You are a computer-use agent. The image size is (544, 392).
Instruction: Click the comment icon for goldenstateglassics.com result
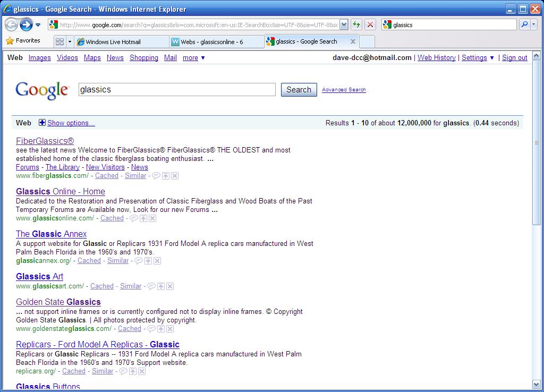click(151, 328)
